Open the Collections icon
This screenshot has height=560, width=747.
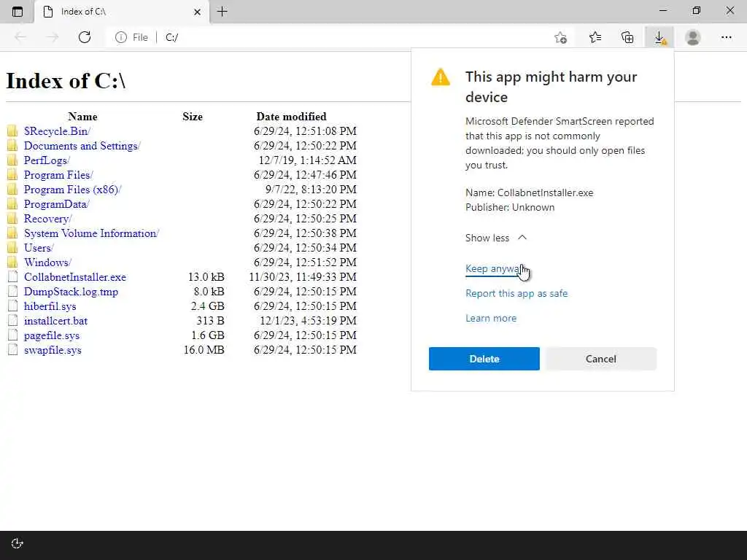tap(627, 37)
